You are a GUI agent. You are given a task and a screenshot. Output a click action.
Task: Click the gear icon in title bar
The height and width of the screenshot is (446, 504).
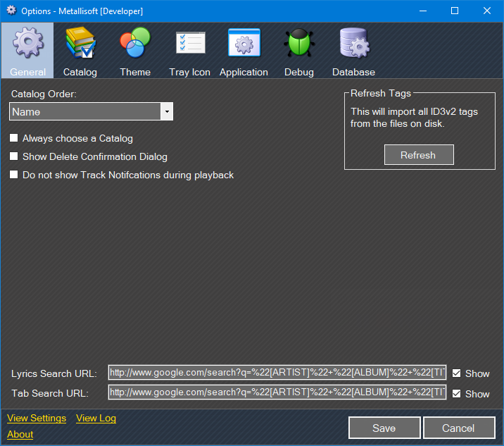pyautogui.click(x=11, y=11)
